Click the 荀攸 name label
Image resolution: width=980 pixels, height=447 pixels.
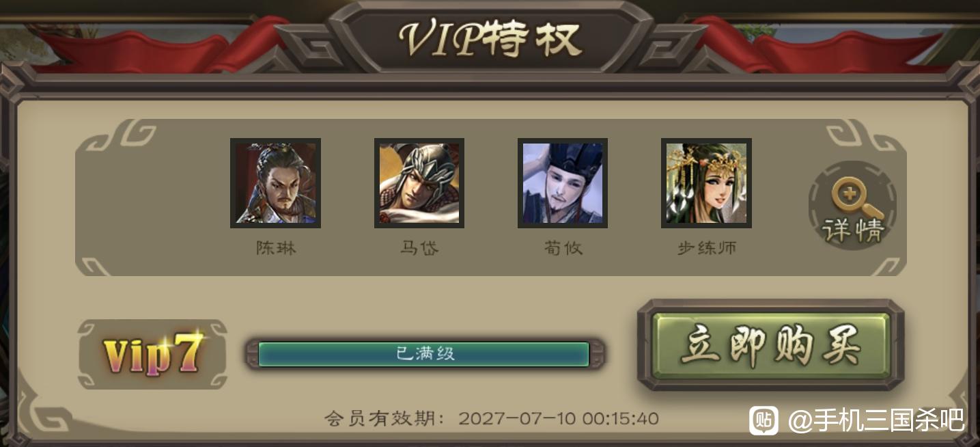point(563,247)
